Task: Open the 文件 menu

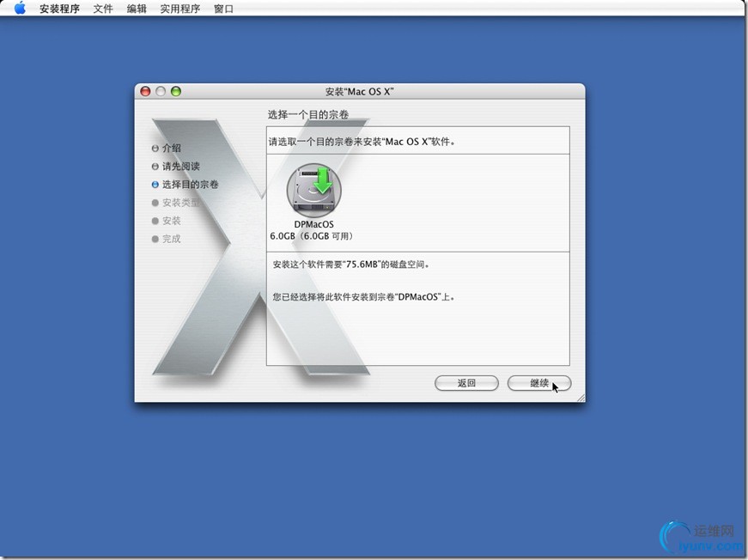Action: coord(102,9)
